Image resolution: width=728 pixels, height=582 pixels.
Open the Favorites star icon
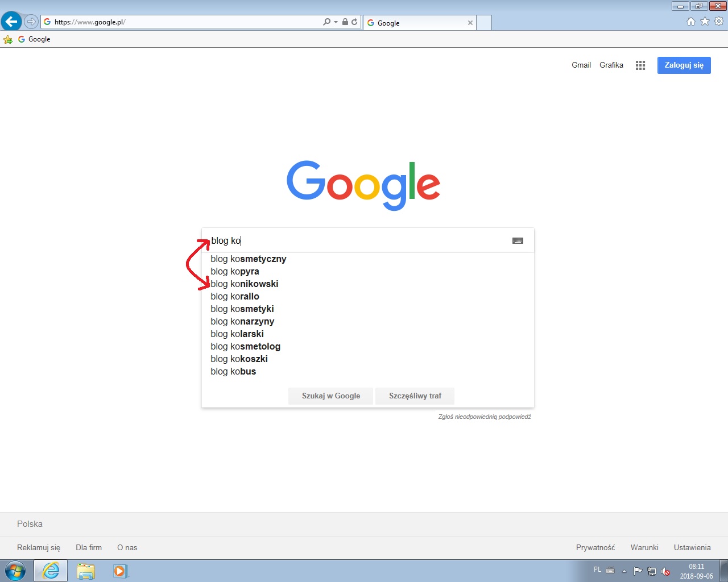click(x=705, y=22)
